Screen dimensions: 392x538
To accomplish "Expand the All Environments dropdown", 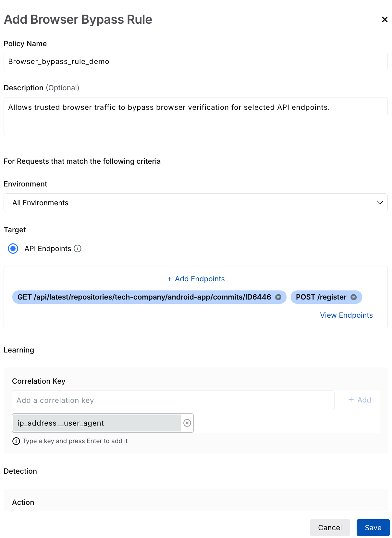I will (196, 203).
